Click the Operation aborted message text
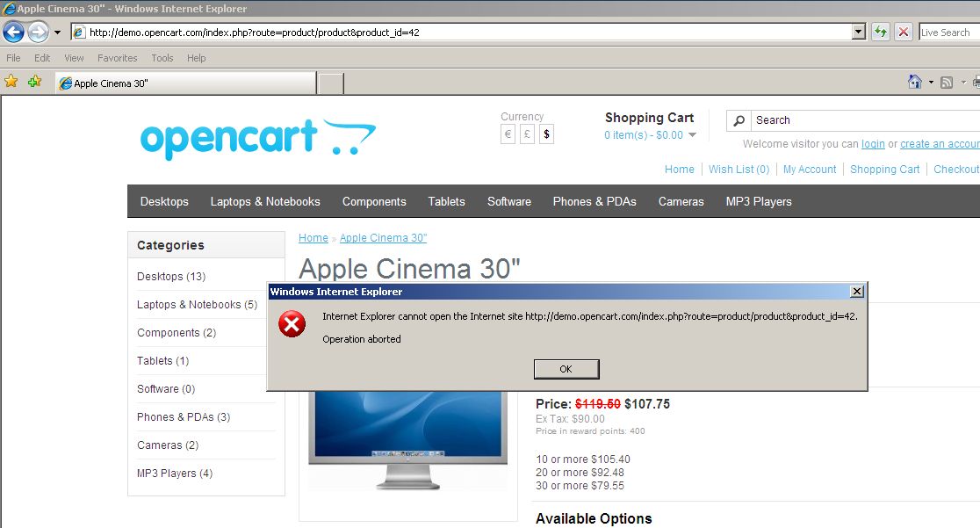This screenshot has width=980, height=528. [361, 339]
